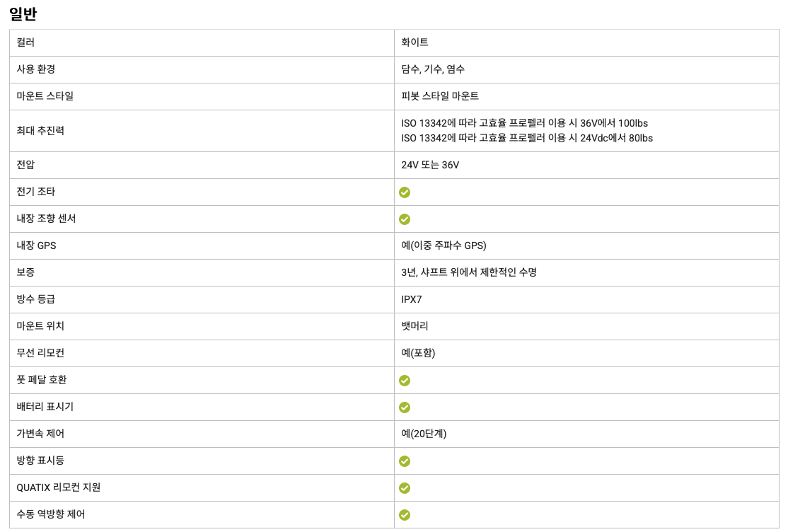Viewport: 788px width, 532px height.
Task: Click the IPX7 waterproof rating value
Action: tap(412, 299)
